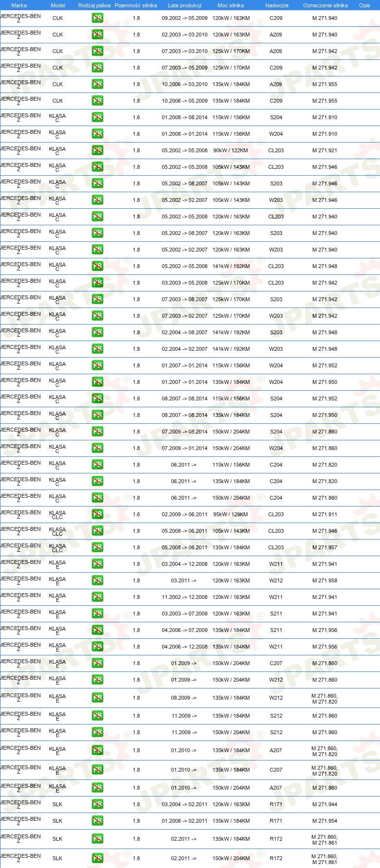Click engine code M 271.944

click(325, 805)
